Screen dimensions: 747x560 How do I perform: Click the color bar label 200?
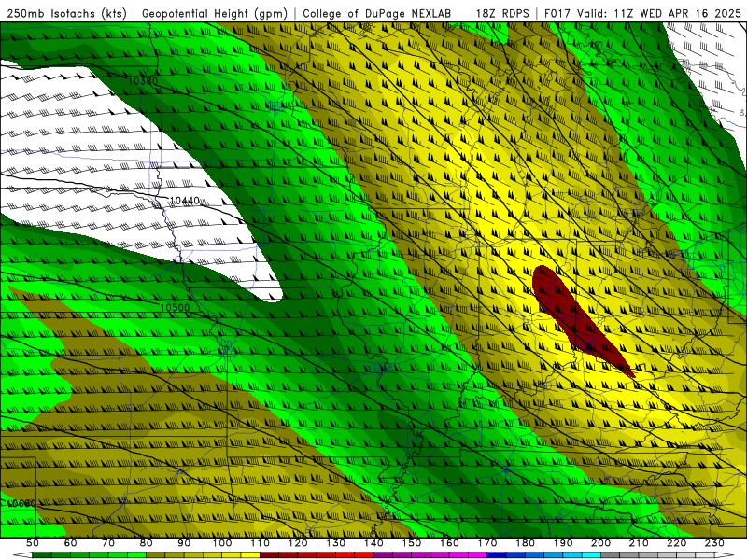[601, 543]
